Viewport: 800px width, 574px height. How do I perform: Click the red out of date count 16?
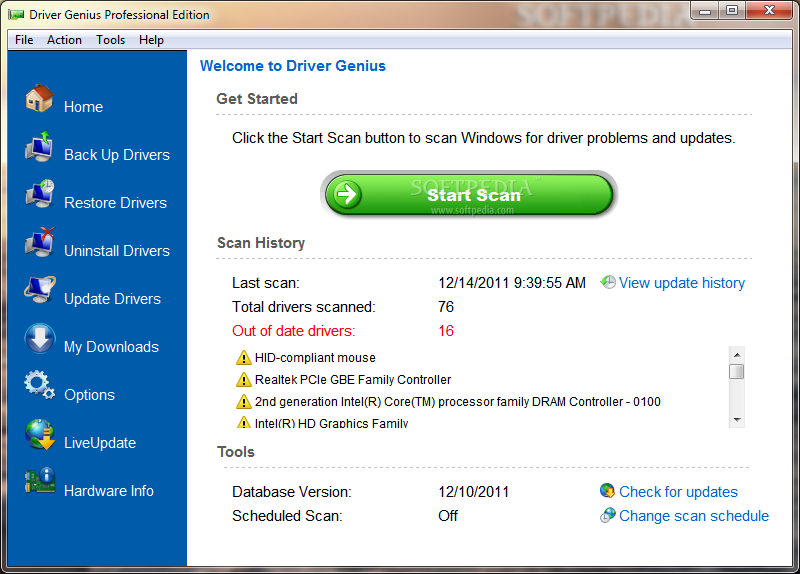tap(446, 331)
